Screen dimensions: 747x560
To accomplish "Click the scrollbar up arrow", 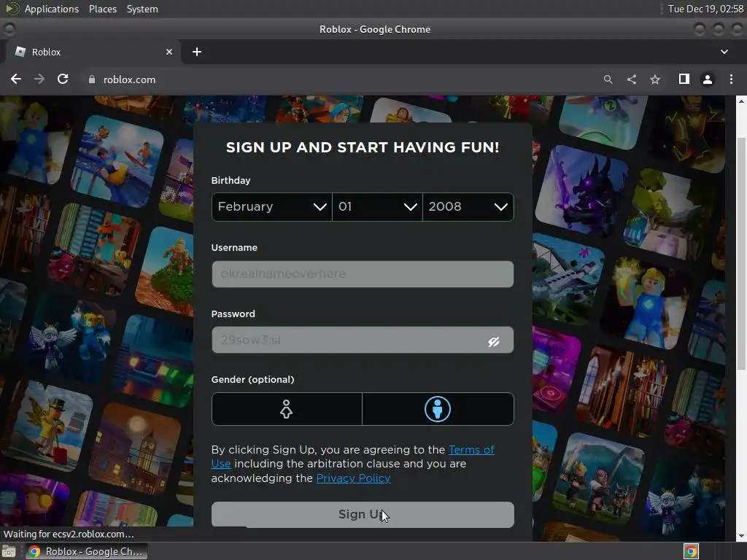I will (x=741, y=101).
